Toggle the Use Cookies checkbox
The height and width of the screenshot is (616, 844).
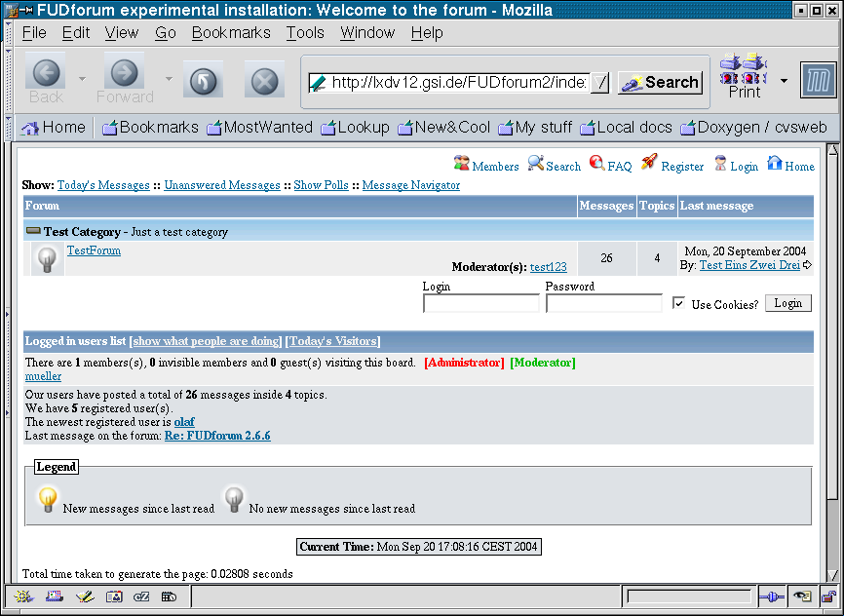click(x=678, y=304)
